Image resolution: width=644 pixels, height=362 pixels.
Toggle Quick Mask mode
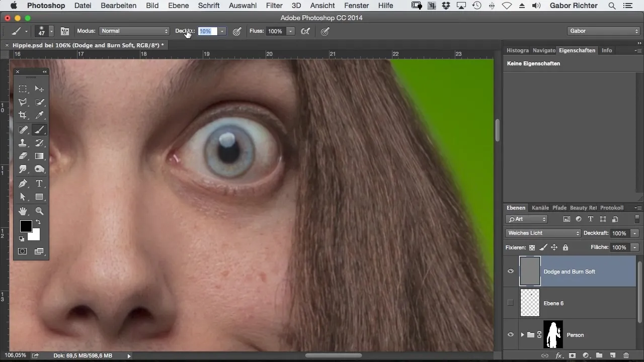click(x=23, y=251)
